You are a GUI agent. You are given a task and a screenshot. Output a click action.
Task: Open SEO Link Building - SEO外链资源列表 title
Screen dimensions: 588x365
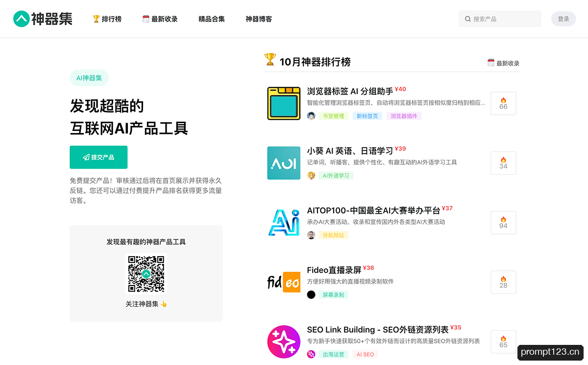(378, 330)
